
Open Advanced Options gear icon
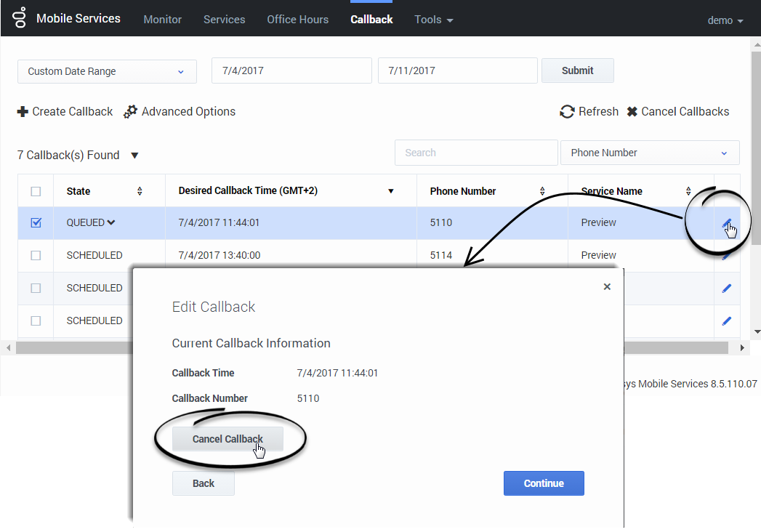tap(130, 112)
